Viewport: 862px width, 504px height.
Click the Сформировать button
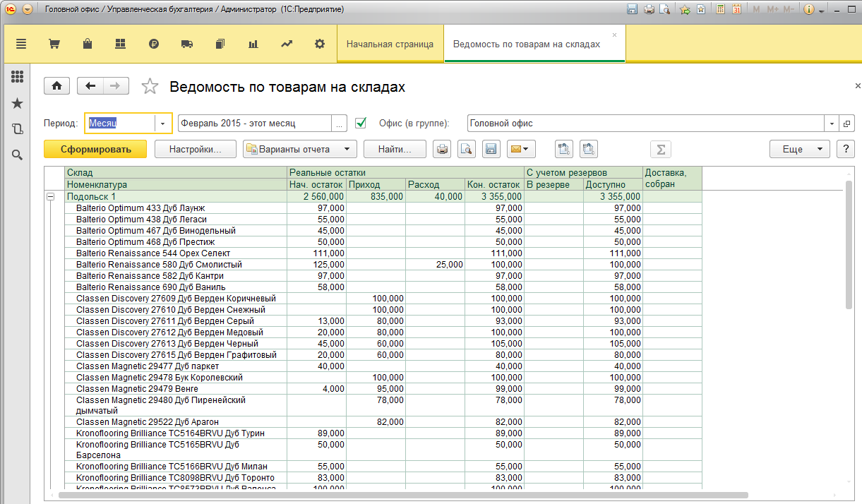pos(95,149)
